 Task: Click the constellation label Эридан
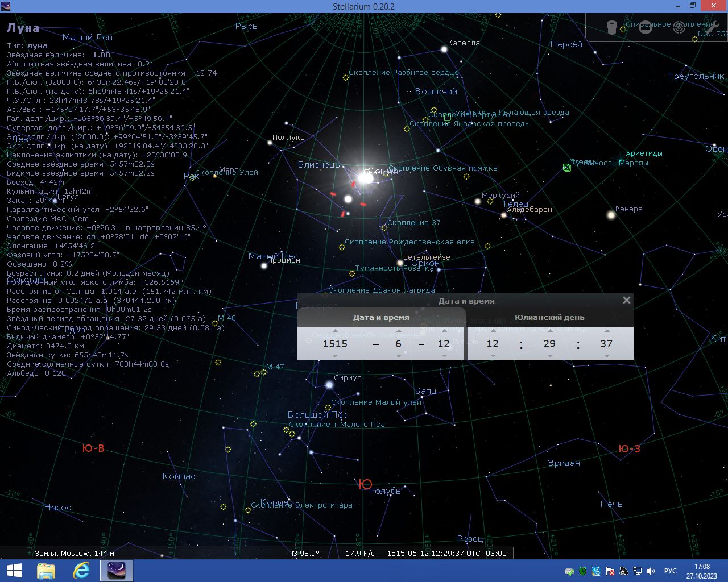[x=564, y=463]
